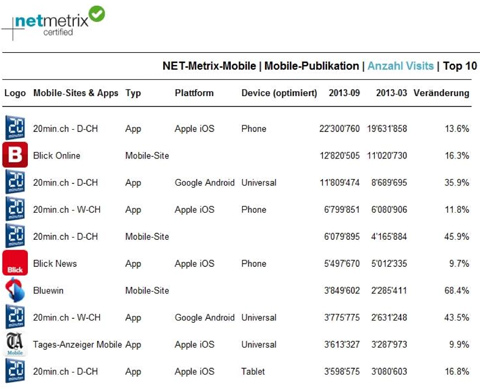
Task: Click the Device (optimiert) column header
Action: [279, 93]
